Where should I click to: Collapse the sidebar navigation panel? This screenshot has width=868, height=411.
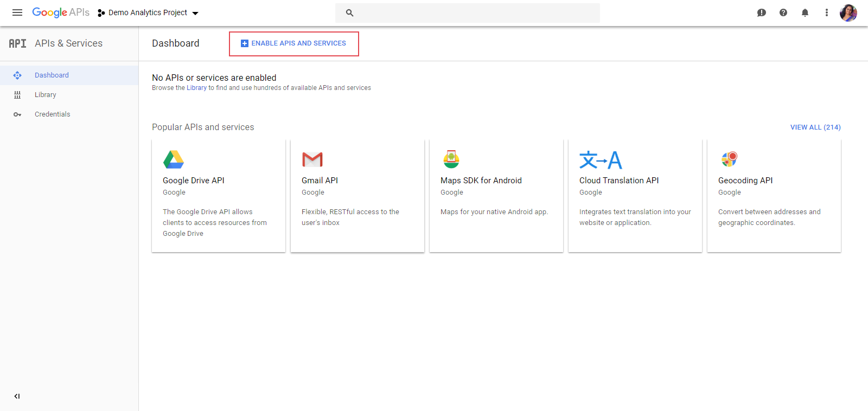tap(17, 396)
